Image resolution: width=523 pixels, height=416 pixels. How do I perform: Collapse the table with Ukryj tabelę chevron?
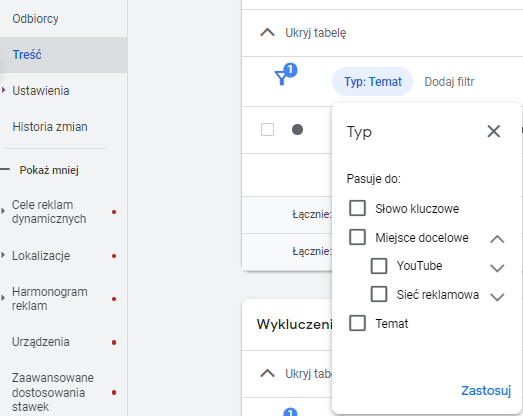268,32
